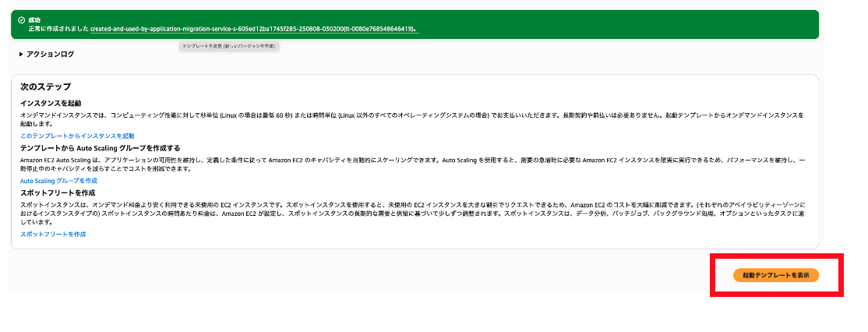Click the スポットフリートを作成 section heading
868x332 pixels.
point(58,192)
